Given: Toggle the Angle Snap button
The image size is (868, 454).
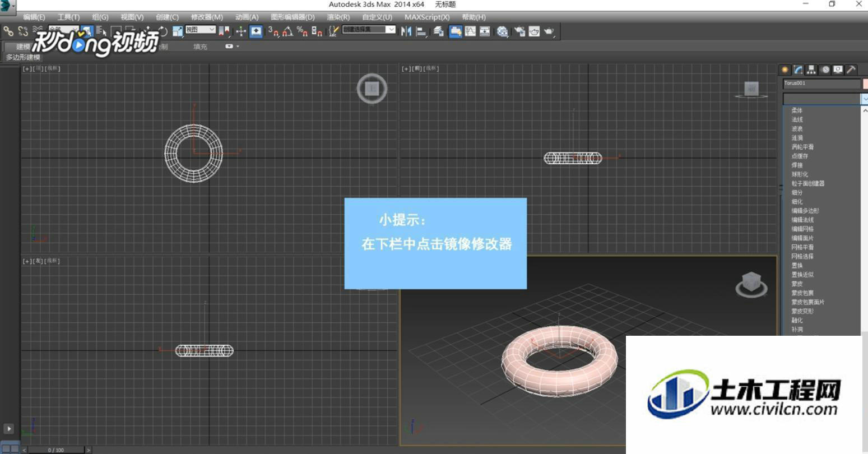Looking at the screenshot, I should 288,31.
